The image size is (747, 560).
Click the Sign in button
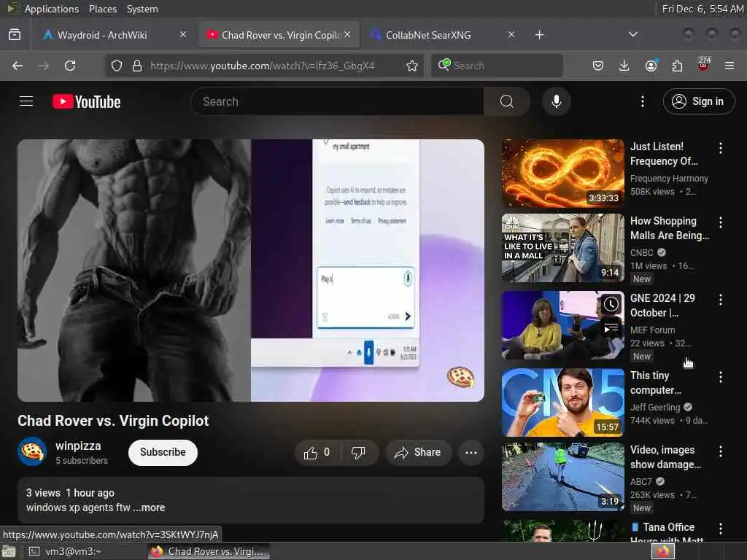(698, 101)
